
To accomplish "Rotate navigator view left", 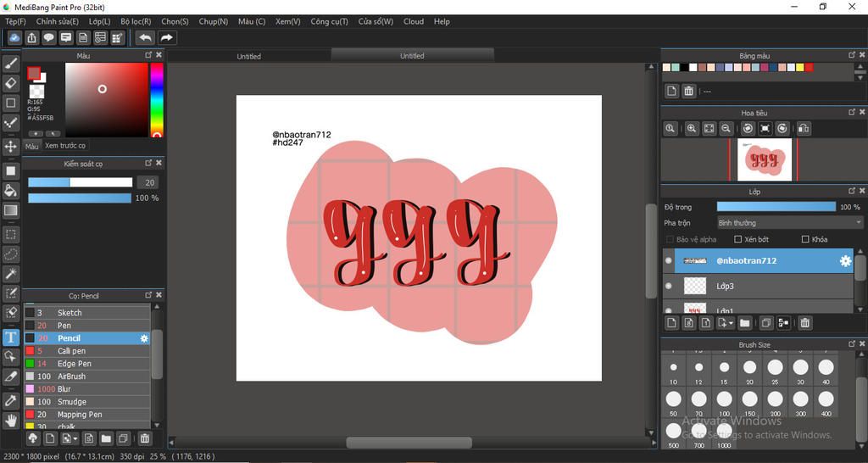I will click(748, 129).
